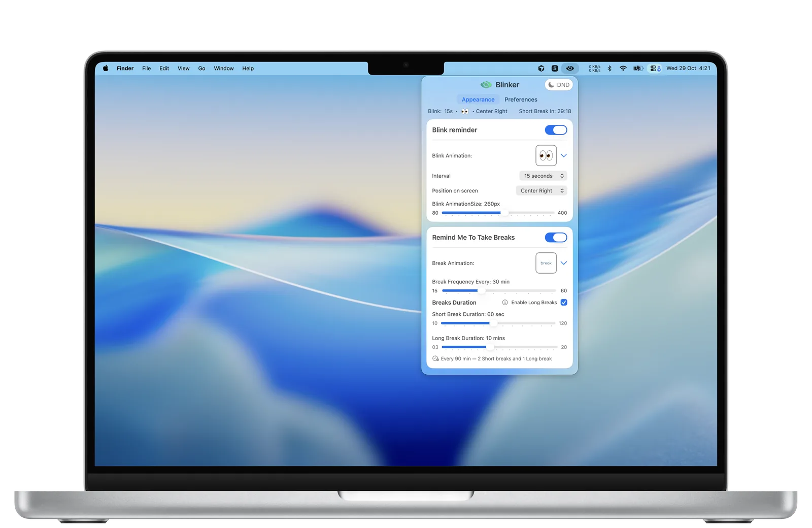Turn off Blink reminder switch

556,130
